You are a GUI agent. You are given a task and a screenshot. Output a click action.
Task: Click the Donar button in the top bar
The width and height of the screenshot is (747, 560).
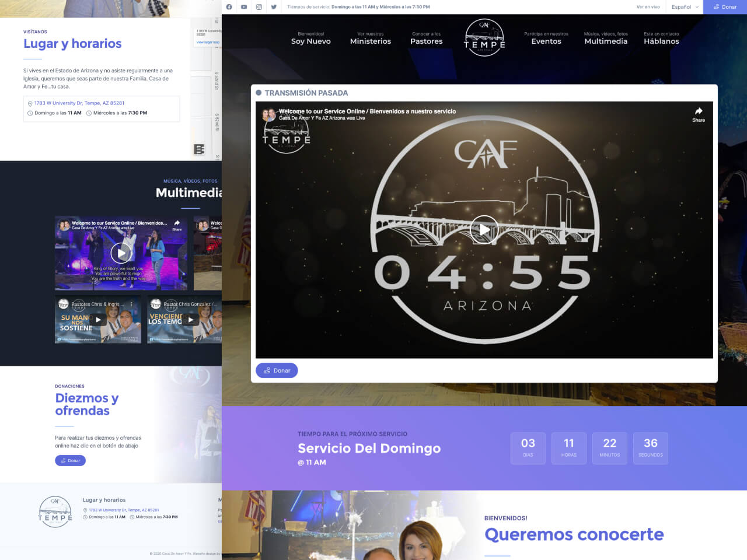tap(725, 7)
